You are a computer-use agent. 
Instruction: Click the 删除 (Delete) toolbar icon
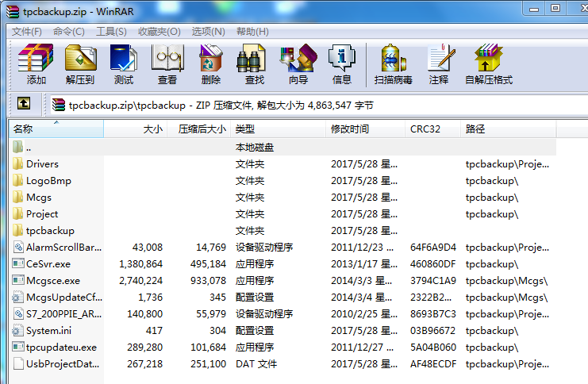point(211,64)
